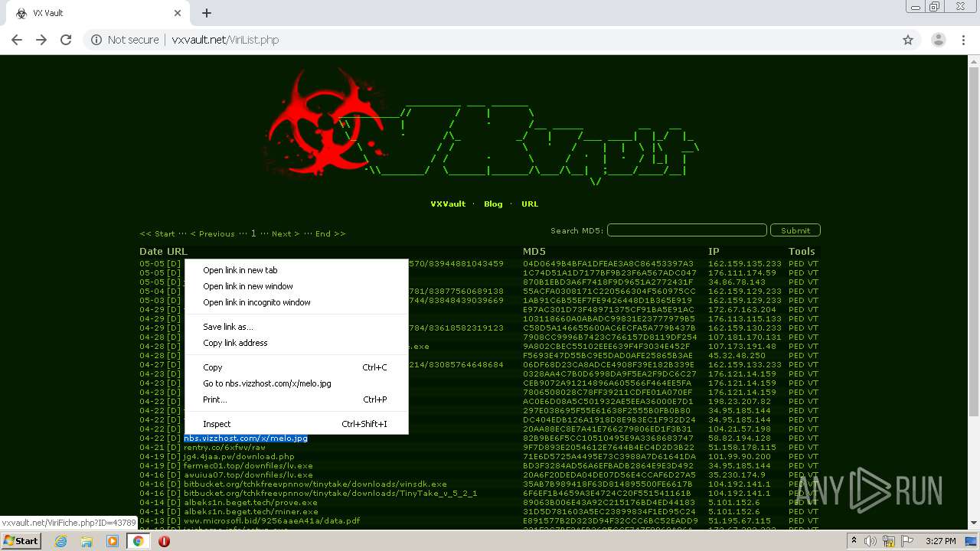Close the VX Vault tab
This screenshot has width=980, height=551.
pyautogui.click(x=178, y=13)
